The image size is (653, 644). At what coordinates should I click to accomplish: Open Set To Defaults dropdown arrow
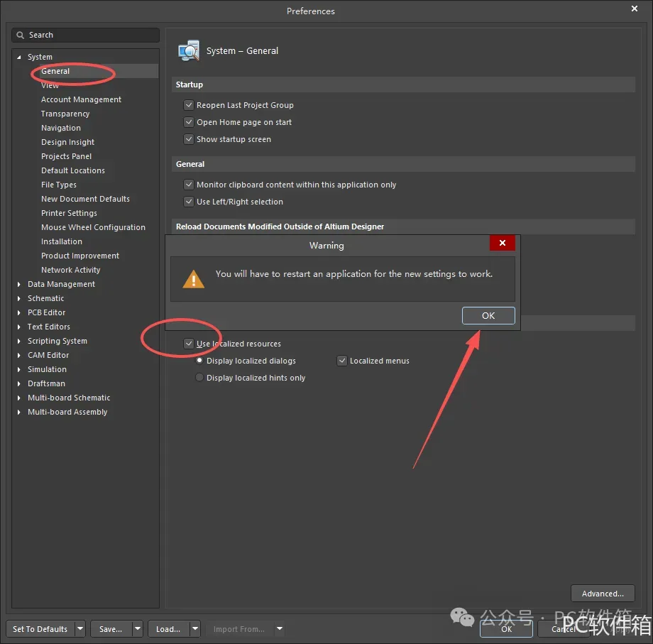point(80,629)
